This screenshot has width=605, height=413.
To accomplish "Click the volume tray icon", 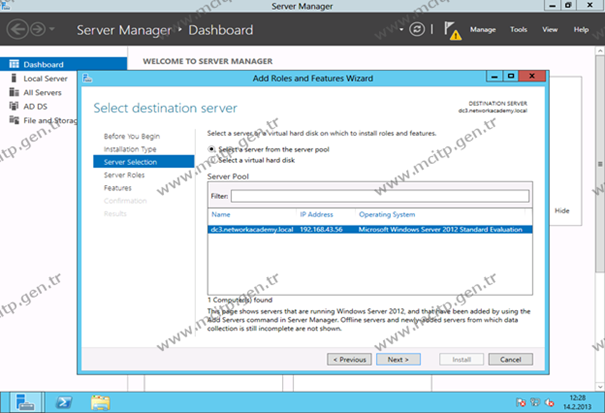I will (549, 403).
